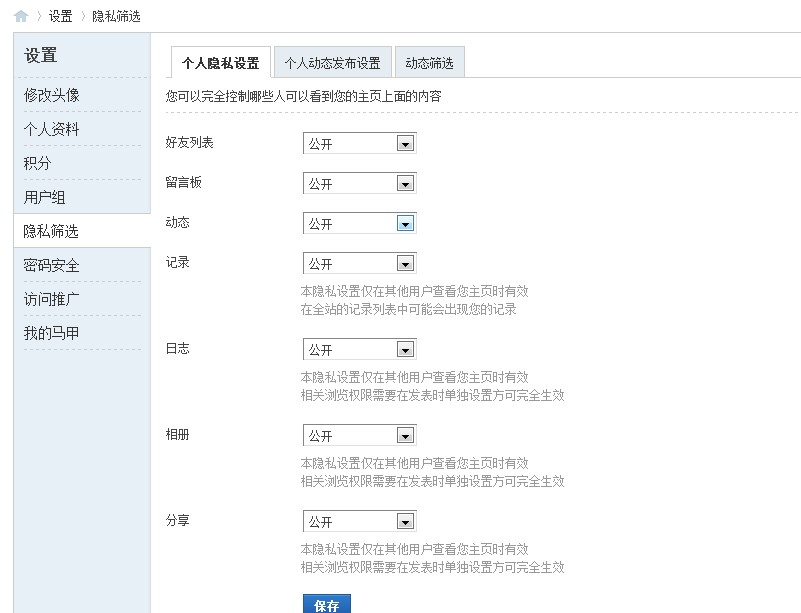Open 积分 in the sidebar
The height and width of the screenshot is (613, 801).
click(38, 163)
